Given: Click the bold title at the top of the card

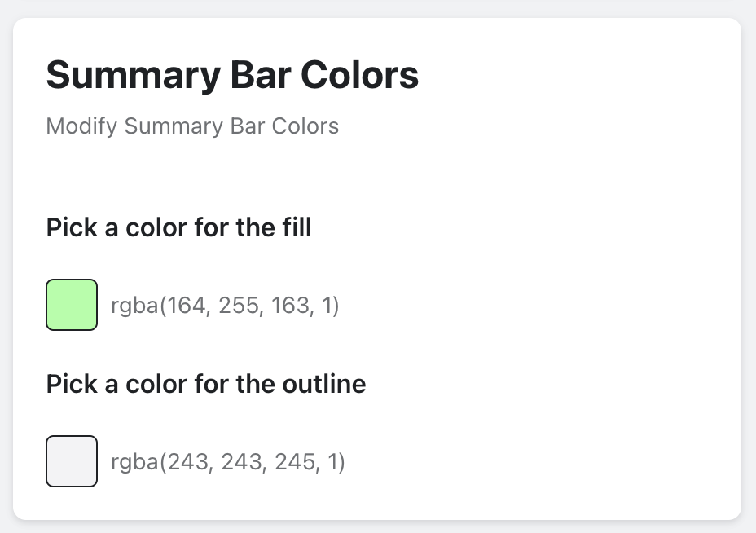Looking at the screenshot, I should (x=232, y=75).
